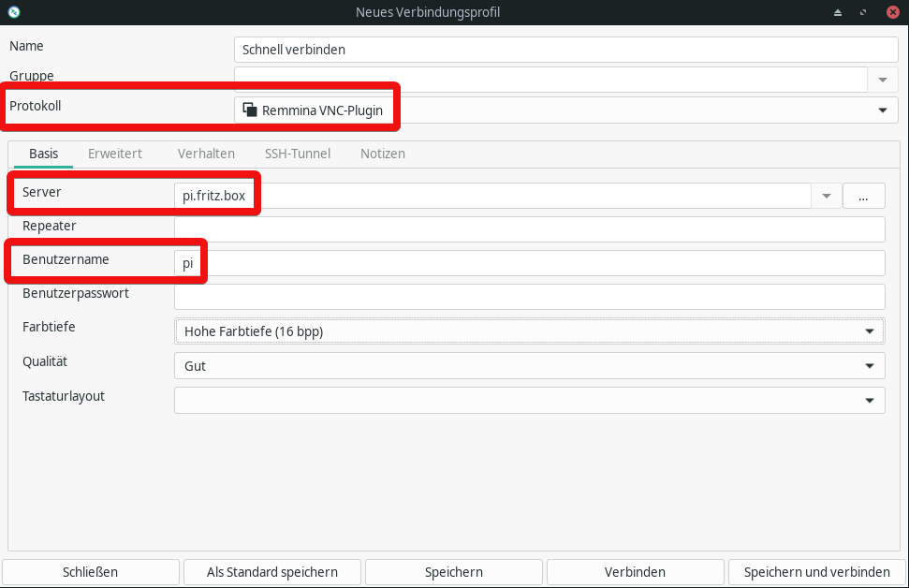This screenshot has width=909, height=588.
Task: Expand the Server history dropdown arrow
Action: pyautogui.click(x=827, y=196)
